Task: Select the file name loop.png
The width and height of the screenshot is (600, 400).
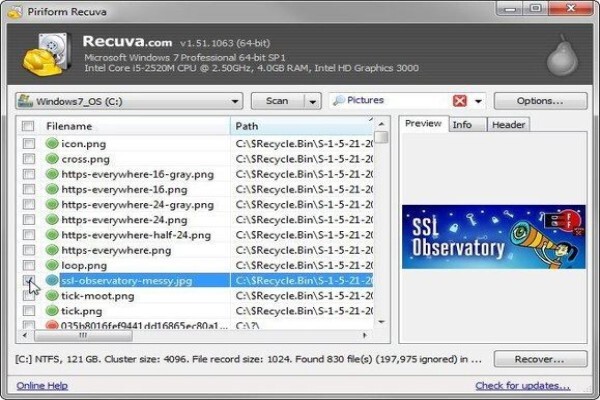Action: point(84,265)
